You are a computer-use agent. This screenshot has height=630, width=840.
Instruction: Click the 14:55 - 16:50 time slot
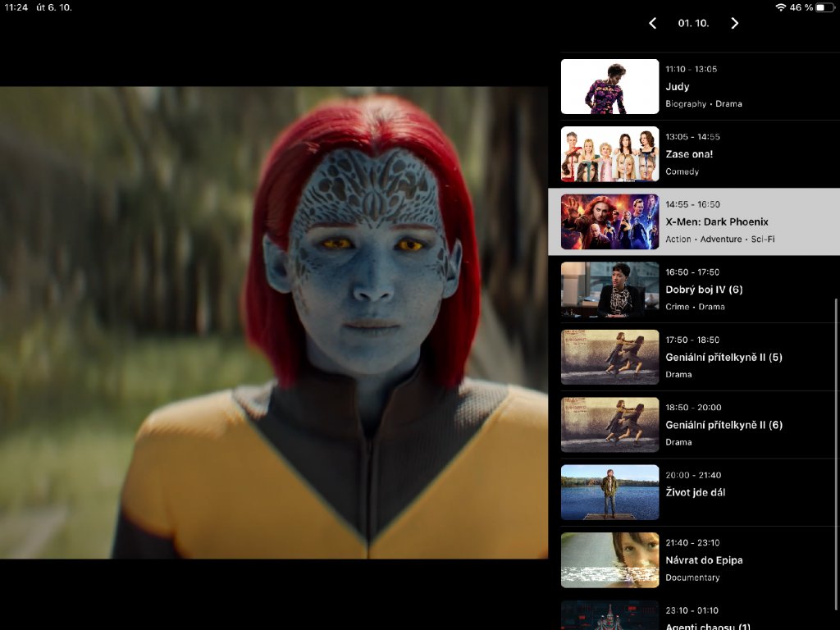pos(692,204)
